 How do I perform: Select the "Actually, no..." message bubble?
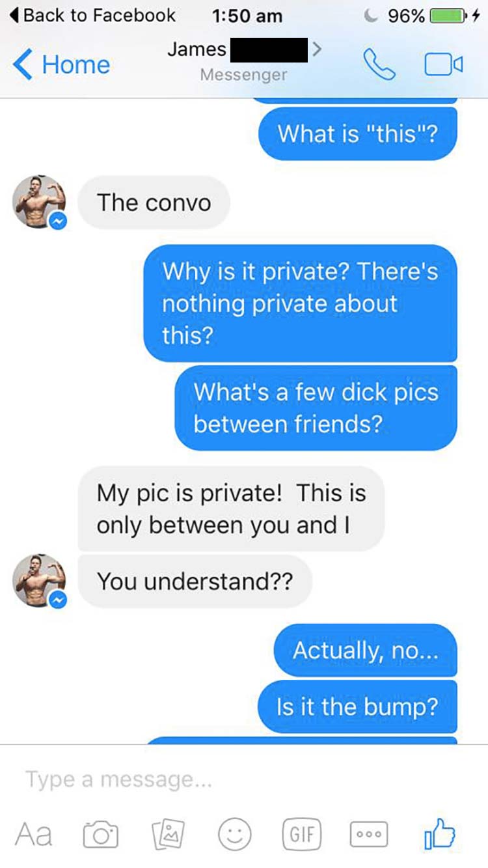[x=365, y=650]
